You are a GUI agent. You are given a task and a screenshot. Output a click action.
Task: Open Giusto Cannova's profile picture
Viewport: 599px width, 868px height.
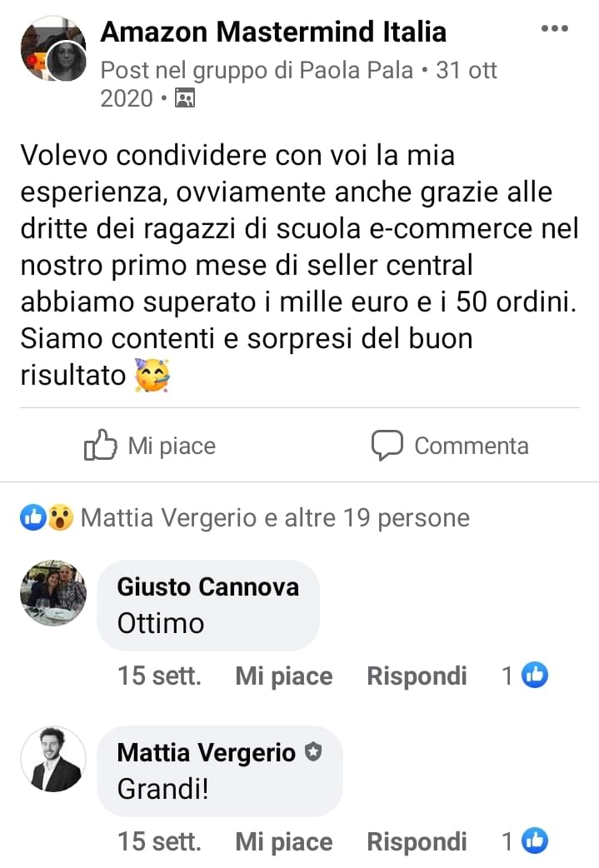(x=53, y=593)
